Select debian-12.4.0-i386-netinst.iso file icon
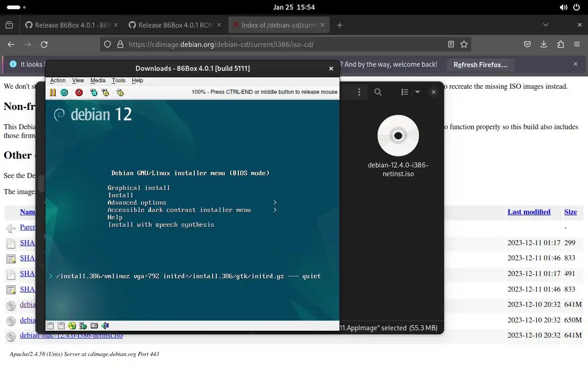Viewport: 588px width, 368px height. click(x=398, y=136)
